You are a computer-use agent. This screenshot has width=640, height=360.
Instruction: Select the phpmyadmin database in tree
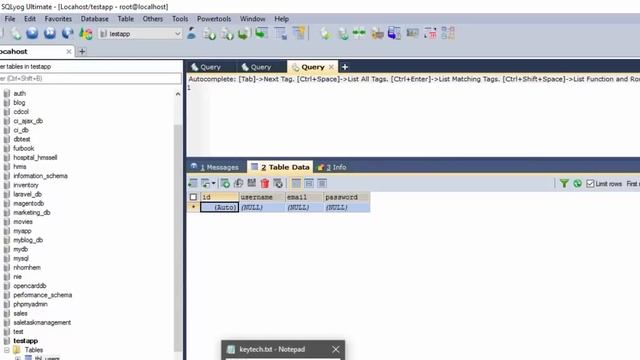click(30, 304)
